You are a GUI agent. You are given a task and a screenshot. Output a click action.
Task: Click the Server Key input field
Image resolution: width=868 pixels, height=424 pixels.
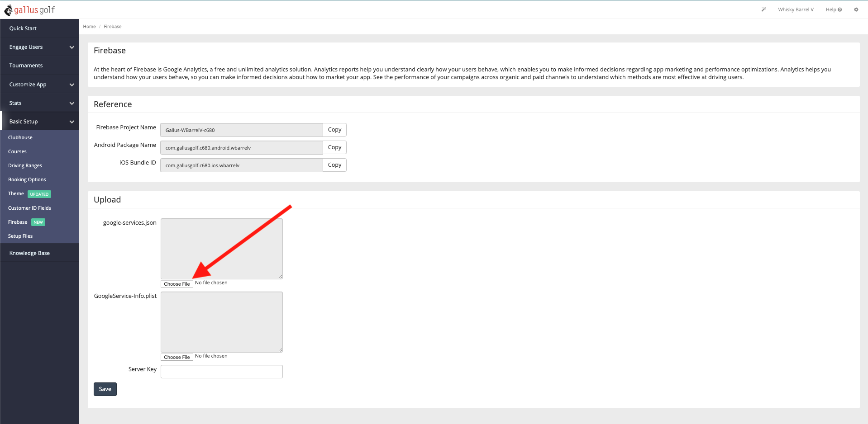222,372
